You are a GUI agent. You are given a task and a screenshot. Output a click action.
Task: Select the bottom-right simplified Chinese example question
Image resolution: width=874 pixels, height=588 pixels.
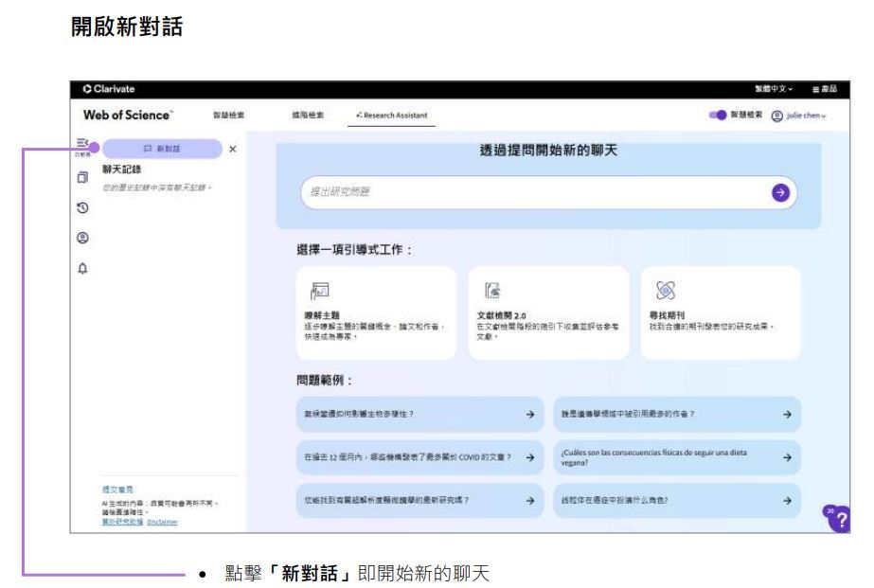point(677,501)
